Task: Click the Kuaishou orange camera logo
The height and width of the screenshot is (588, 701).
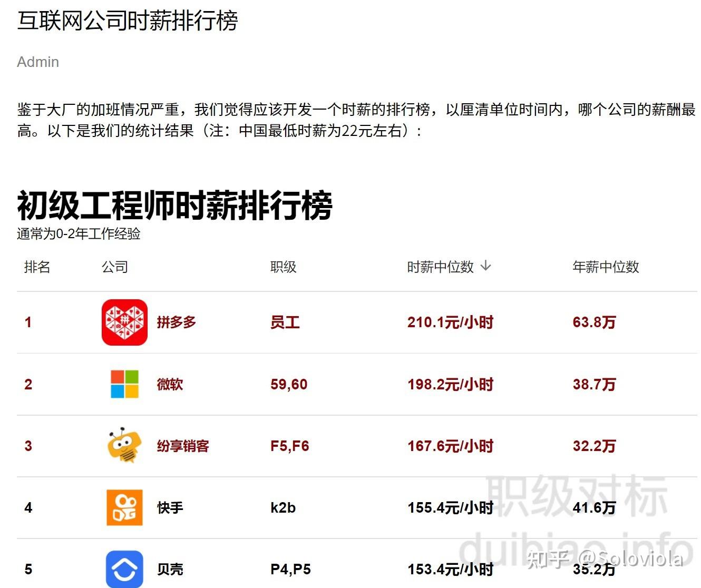Action: point(124,507)
